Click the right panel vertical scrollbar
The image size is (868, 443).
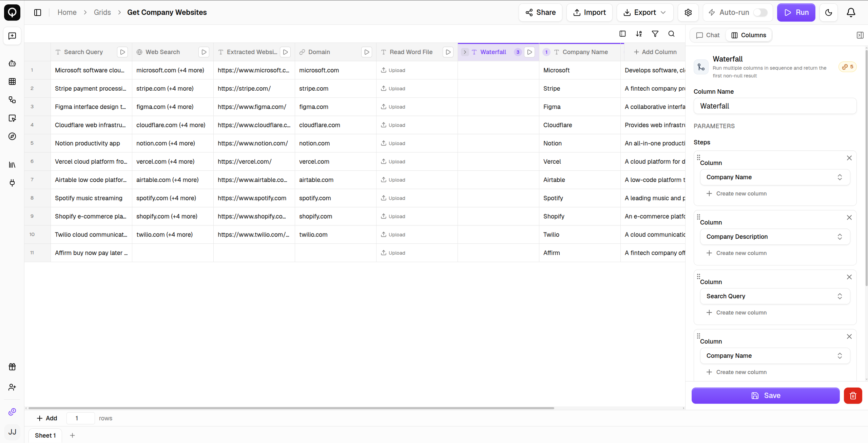tap(866, 168)
